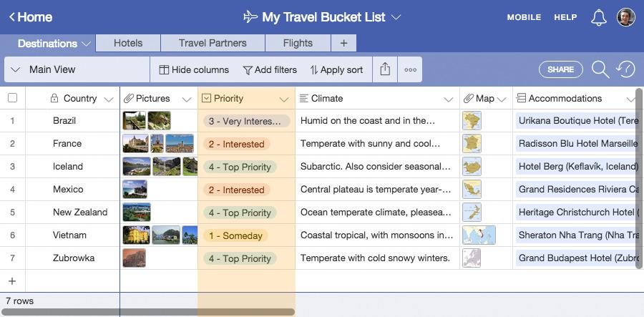Click the lock icon in Country header
The image size is (644, 317).
pyautogui.click(x=54, y=98)
